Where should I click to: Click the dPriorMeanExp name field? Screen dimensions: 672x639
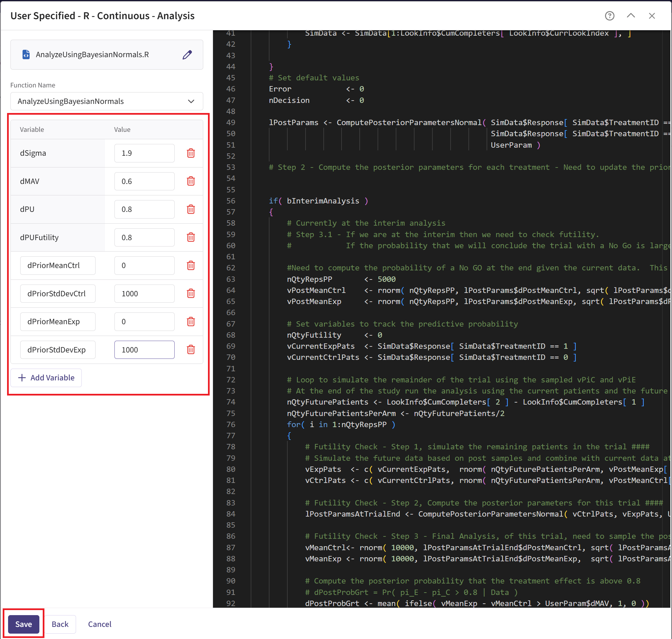[x=58, y=322]
